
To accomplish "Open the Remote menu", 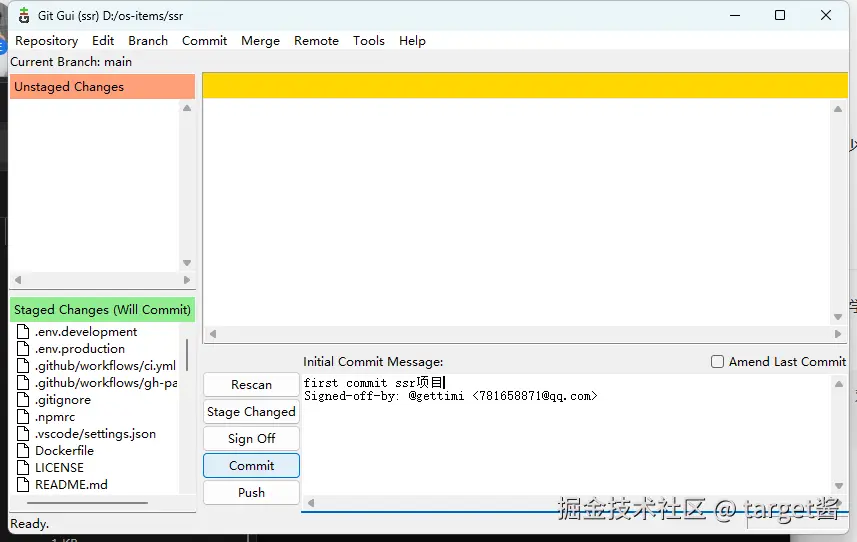I will (316, 40).
